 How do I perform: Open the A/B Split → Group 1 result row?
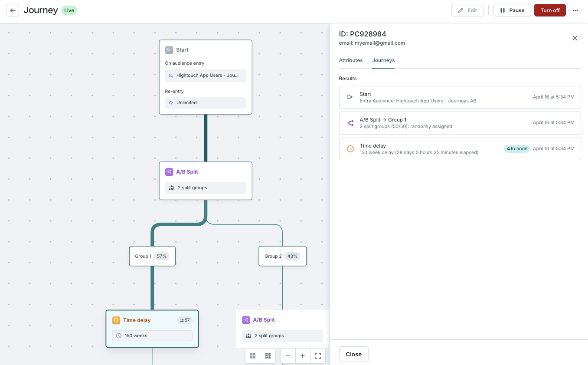(460, 123)
